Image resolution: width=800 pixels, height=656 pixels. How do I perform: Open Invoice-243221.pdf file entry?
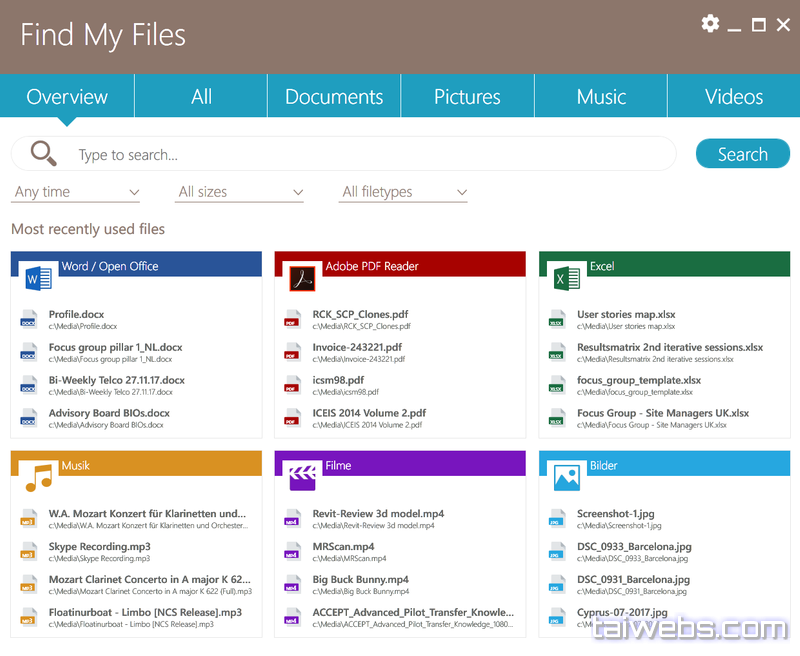pyautogui.click(x=357, y=348)
